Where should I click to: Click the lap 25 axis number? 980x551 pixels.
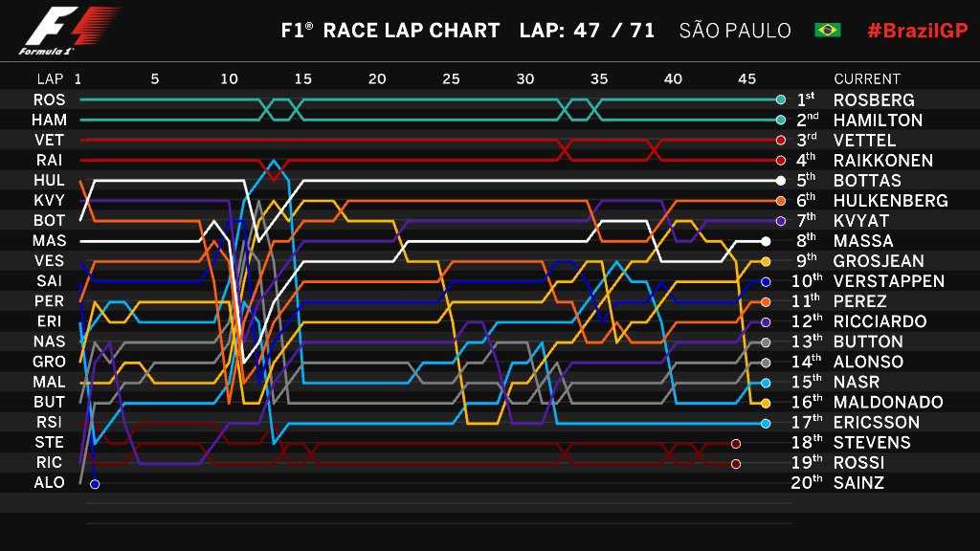(451, 79)
